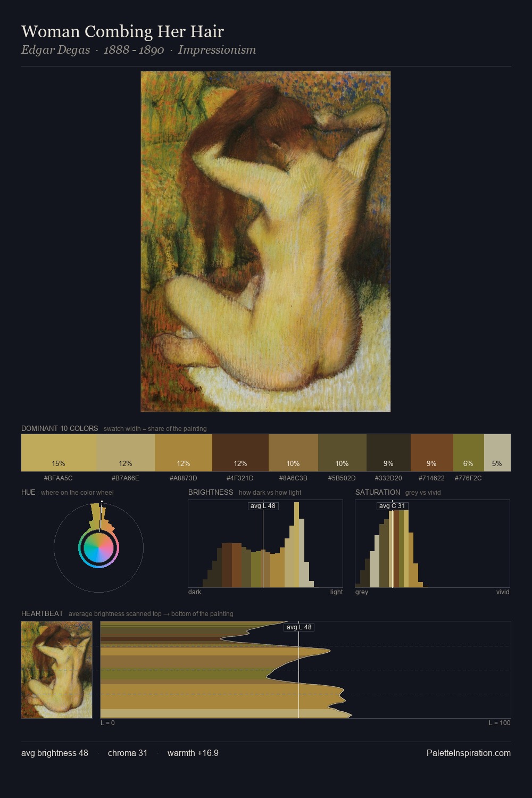
Task: Click the #5B502D hex code label
Action: coord(342,478)
